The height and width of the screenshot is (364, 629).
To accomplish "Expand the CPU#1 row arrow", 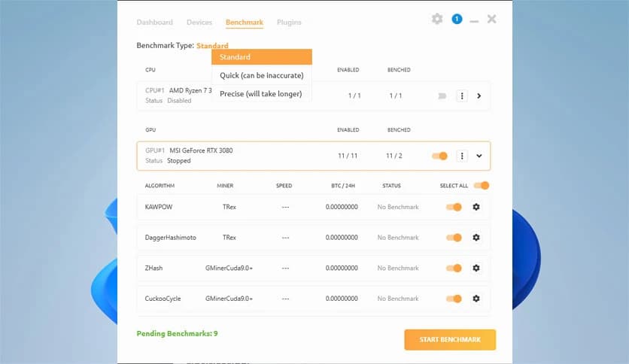I will pos(479,96).
